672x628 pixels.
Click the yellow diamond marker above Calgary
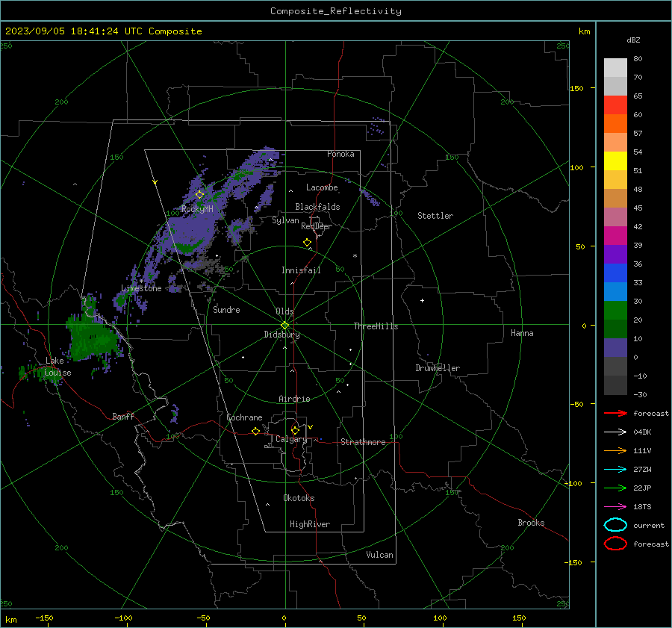pyautogui.click(x=295, y=430)
